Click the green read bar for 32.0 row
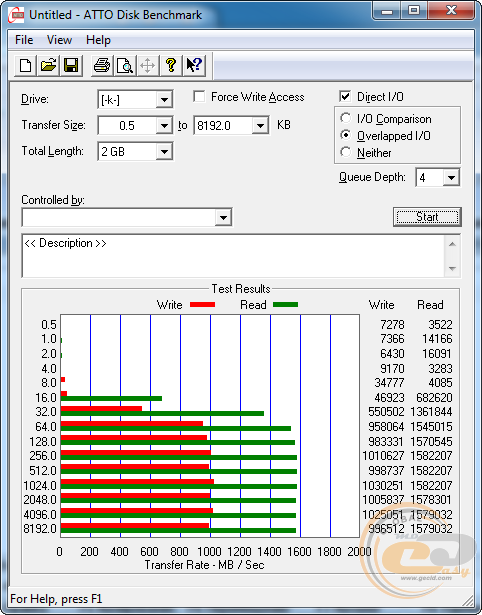Screen dimensions: 482x615 click(x=162, y=413)
